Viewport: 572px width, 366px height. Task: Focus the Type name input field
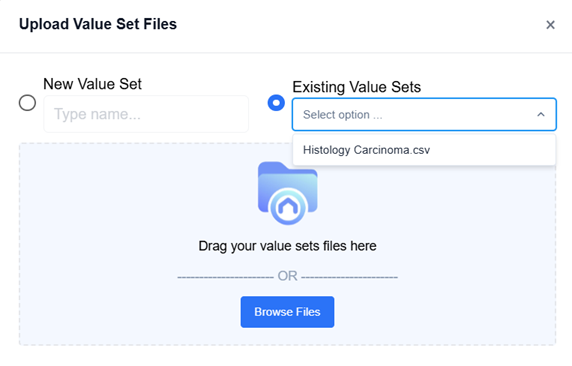146,114
